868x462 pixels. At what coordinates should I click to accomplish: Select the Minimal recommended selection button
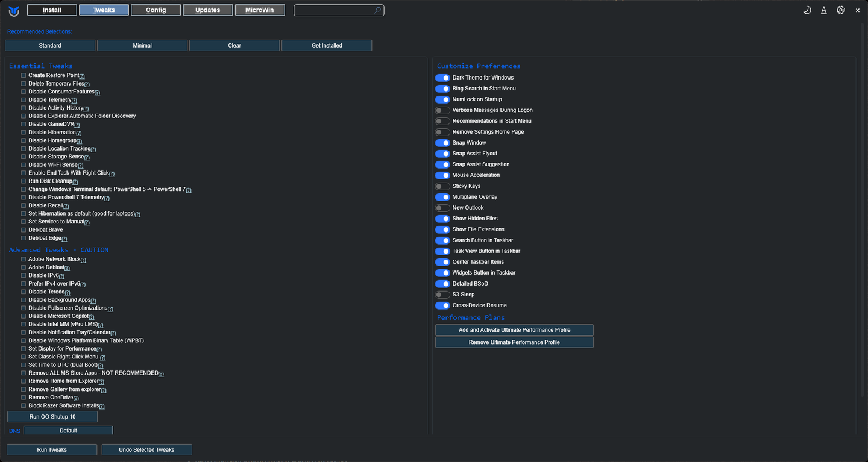click(x=142, y=45)
